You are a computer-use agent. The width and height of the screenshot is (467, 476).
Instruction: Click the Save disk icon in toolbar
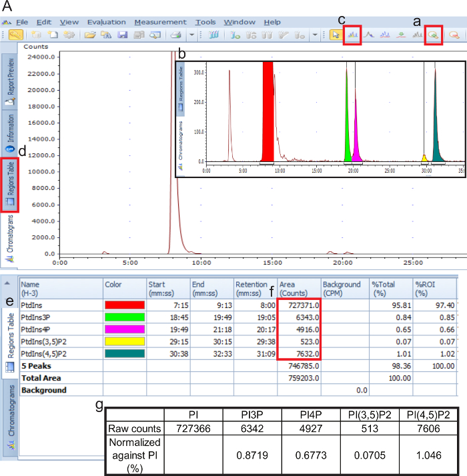(x=121, y=35)
